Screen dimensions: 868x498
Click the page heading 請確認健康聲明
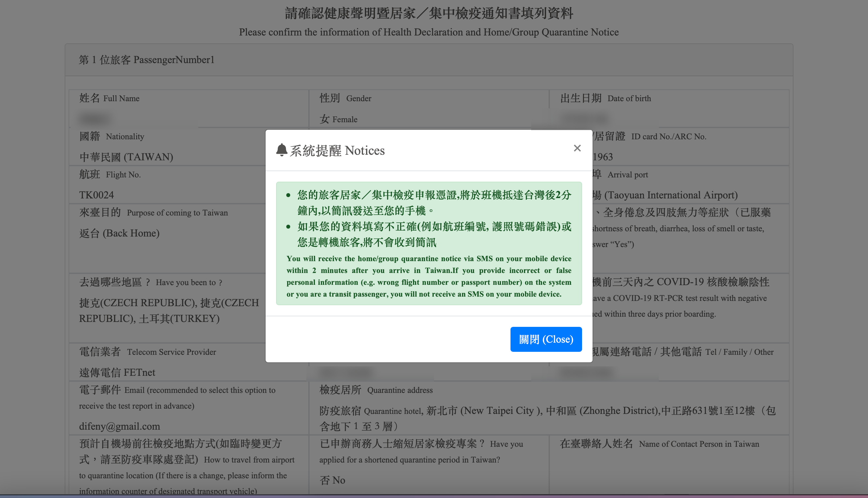(428, 13)
